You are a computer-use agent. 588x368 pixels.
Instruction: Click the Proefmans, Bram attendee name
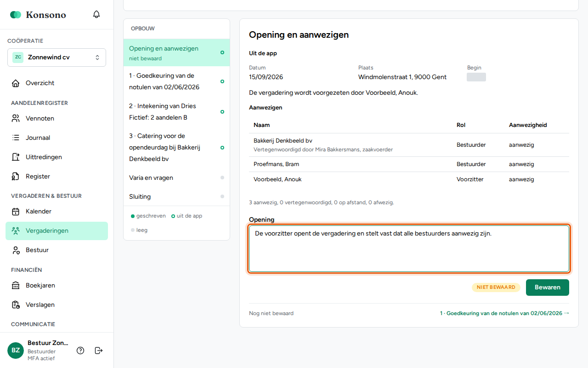[277, 164]
